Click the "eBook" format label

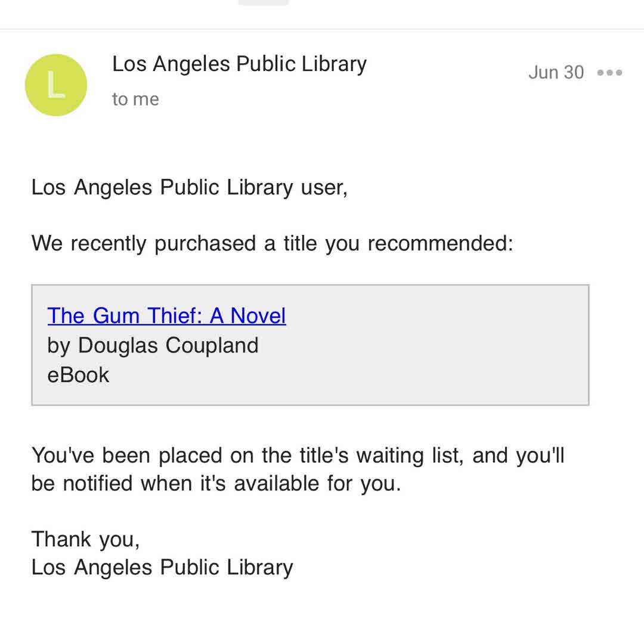coord(78,375)
